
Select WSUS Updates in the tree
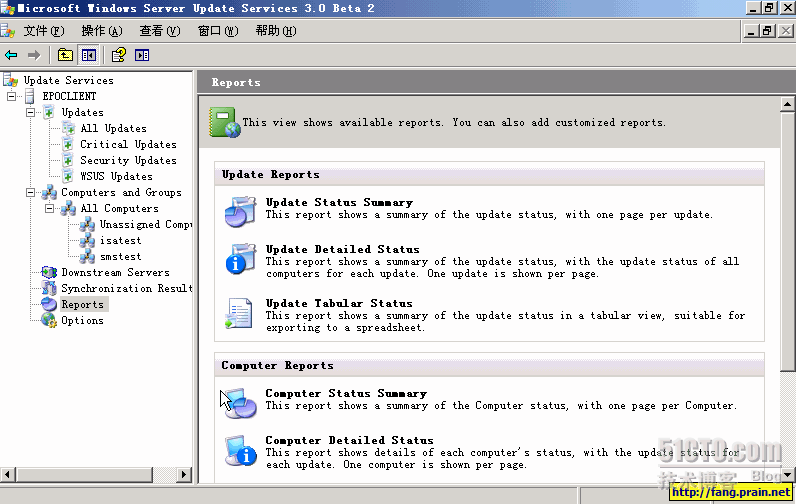coord(116,176)
